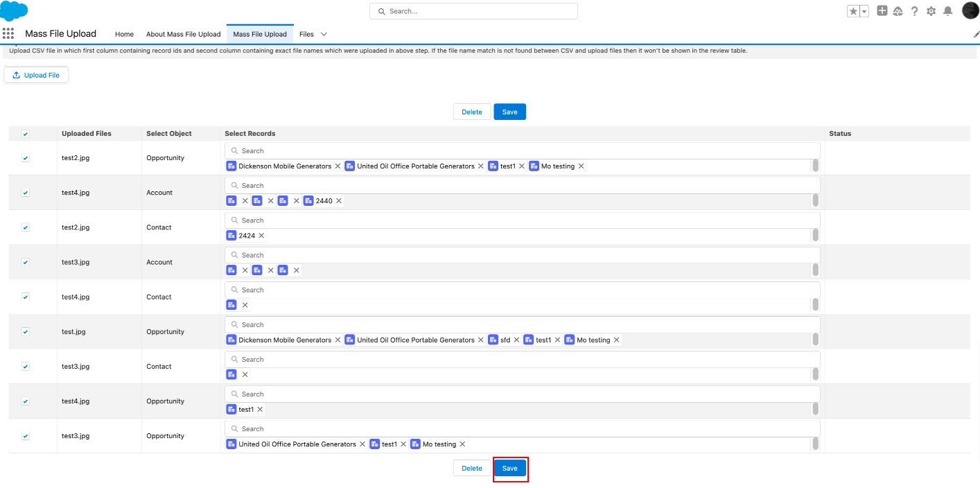Open the Files tab
This screenshot has width=980, height=488.
(306, 34)
